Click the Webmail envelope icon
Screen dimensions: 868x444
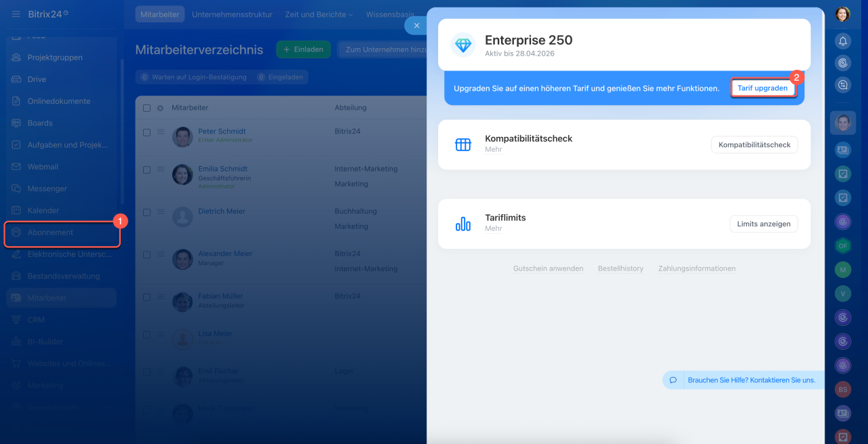point(16,167)
